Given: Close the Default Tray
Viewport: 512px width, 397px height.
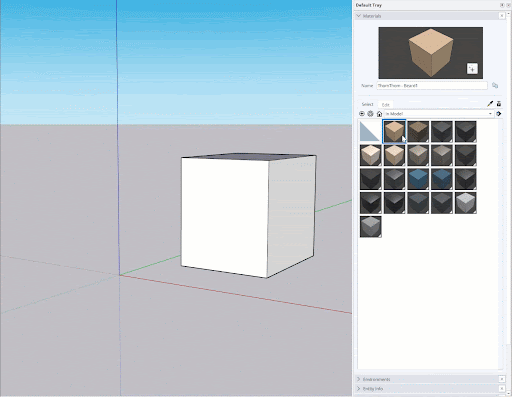Looking at the screenshot, I should 508,5.
